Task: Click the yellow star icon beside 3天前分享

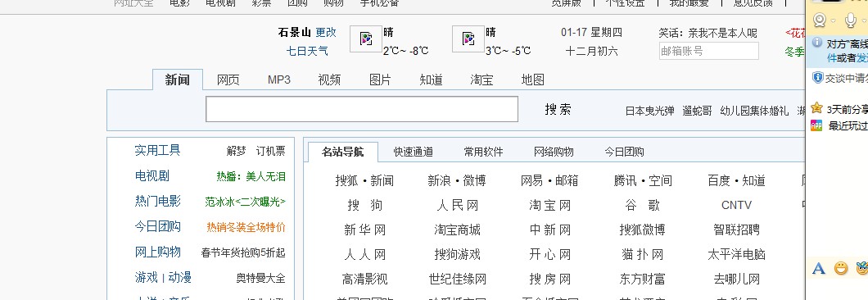Action: point(816,108)
